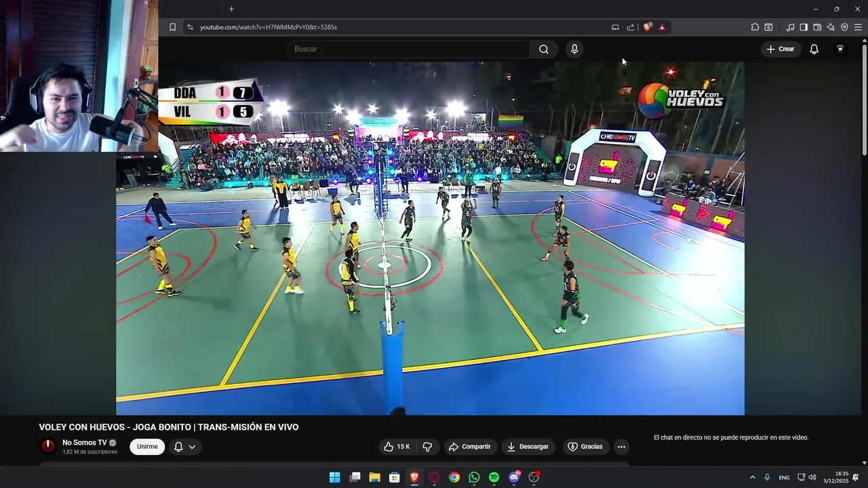Open the account avatar menu
This screenshot has width=868, height=488.
[840, 49]
